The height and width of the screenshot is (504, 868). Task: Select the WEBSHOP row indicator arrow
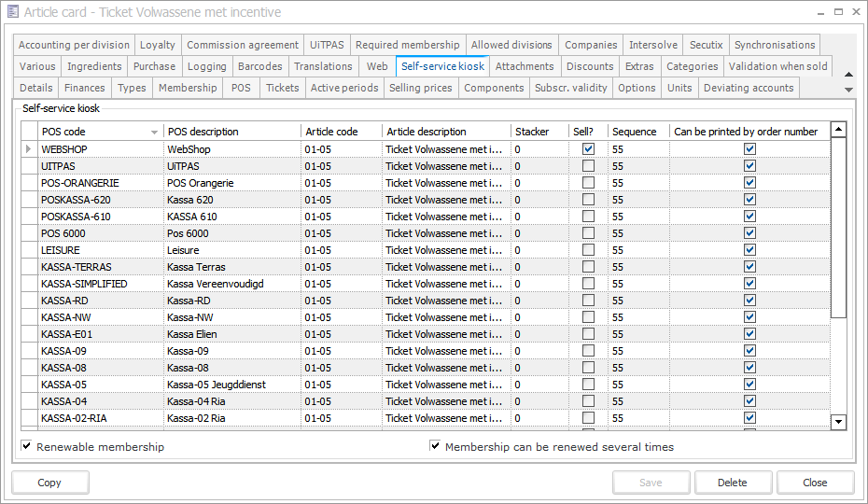(x=28, y=149)
